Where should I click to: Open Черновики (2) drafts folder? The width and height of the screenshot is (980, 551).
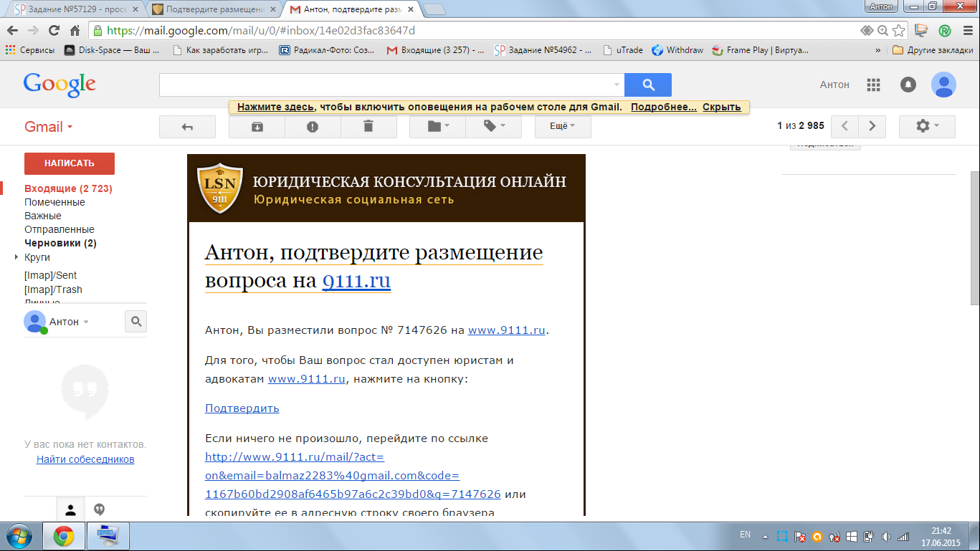point(60,243)
